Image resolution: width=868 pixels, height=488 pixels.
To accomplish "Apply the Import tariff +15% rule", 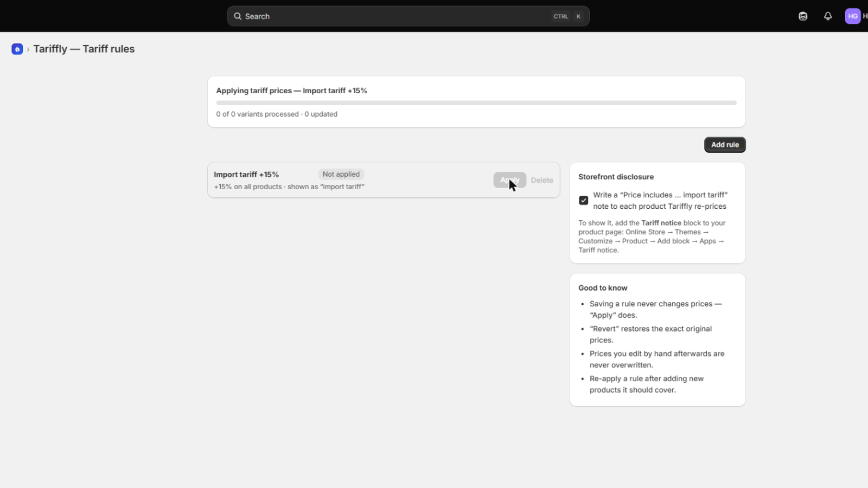I will [509, 180].
